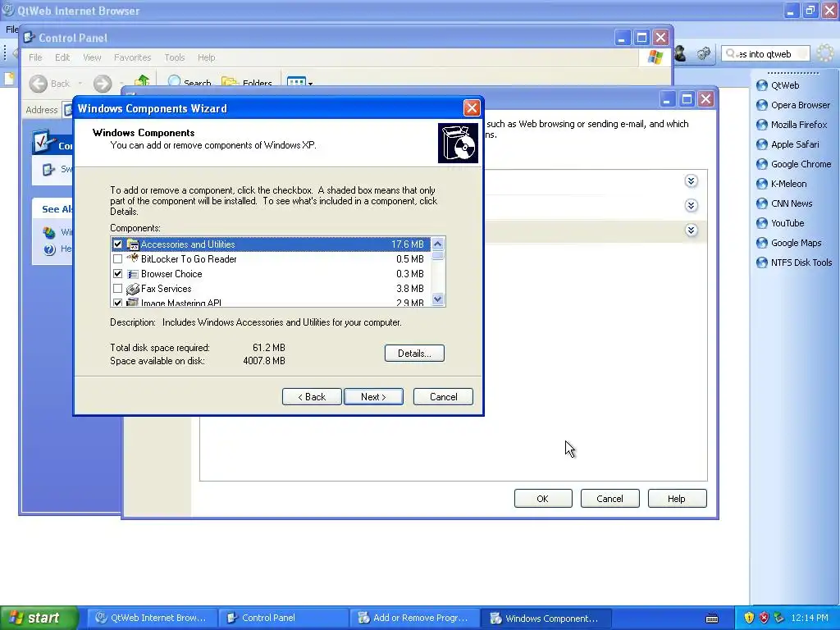Open Help in the program access dialog
840x630 pixels.
677,499
